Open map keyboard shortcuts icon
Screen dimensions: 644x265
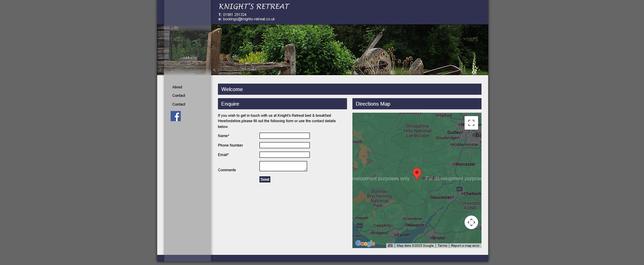click(x=390, y=246)
